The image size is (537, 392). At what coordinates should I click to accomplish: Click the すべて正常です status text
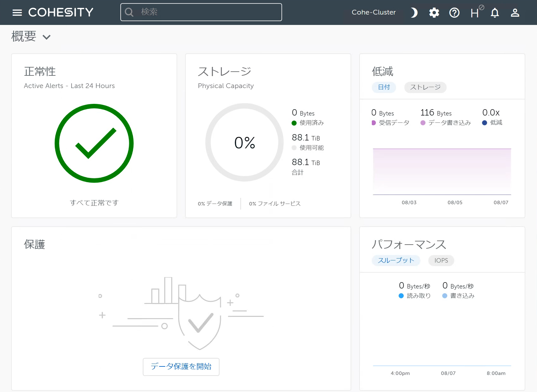pos(94,203)
